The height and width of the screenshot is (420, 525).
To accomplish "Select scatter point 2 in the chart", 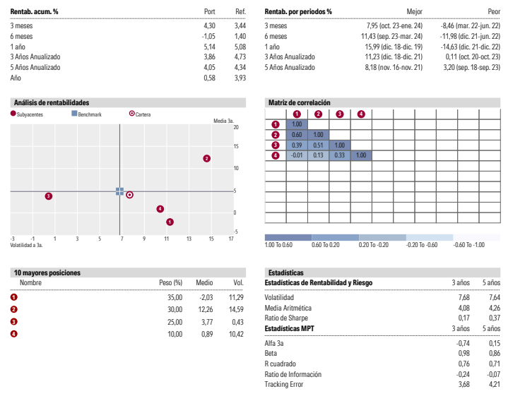I will click(206, 159).
